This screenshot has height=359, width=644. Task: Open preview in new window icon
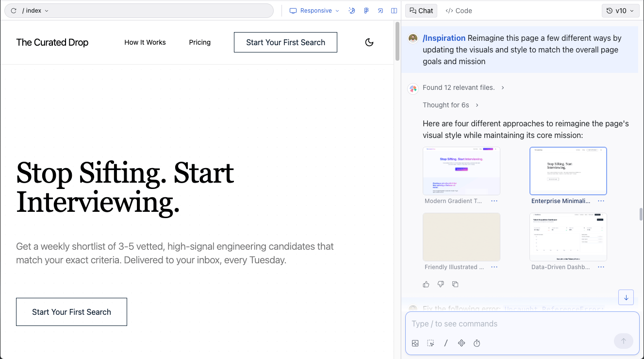pos(380,11)
